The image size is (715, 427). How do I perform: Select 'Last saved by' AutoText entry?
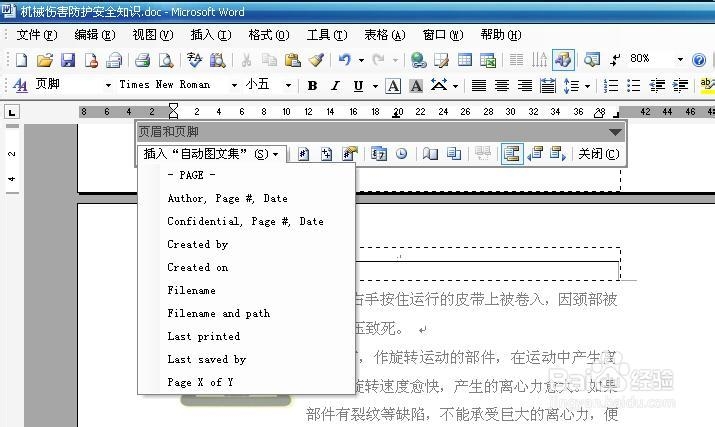click(x=246, y=359)
